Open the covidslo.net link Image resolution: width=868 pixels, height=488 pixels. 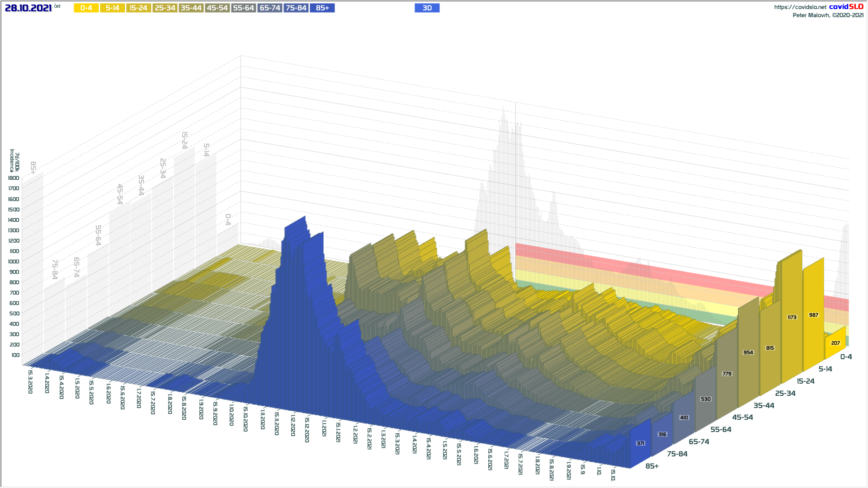pos(800,7)
